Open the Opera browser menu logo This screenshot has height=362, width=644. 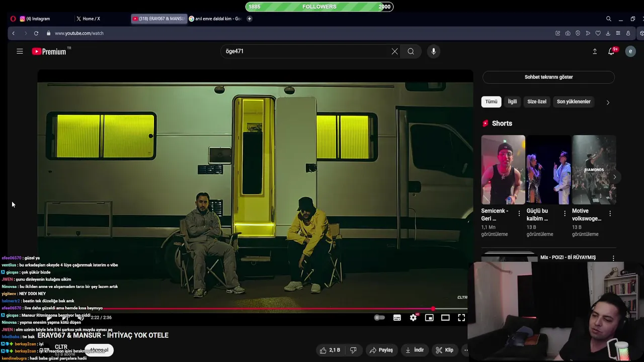tap(13, 19)
